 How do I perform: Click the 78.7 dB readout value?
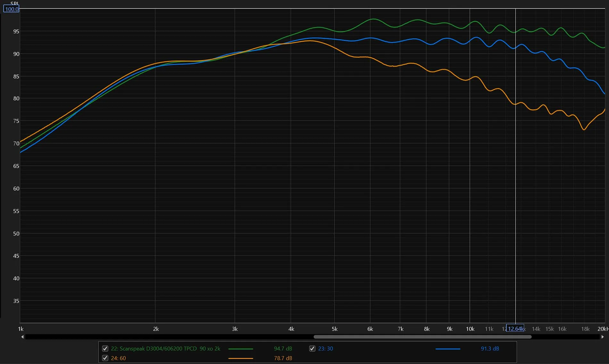click(283, 358)
